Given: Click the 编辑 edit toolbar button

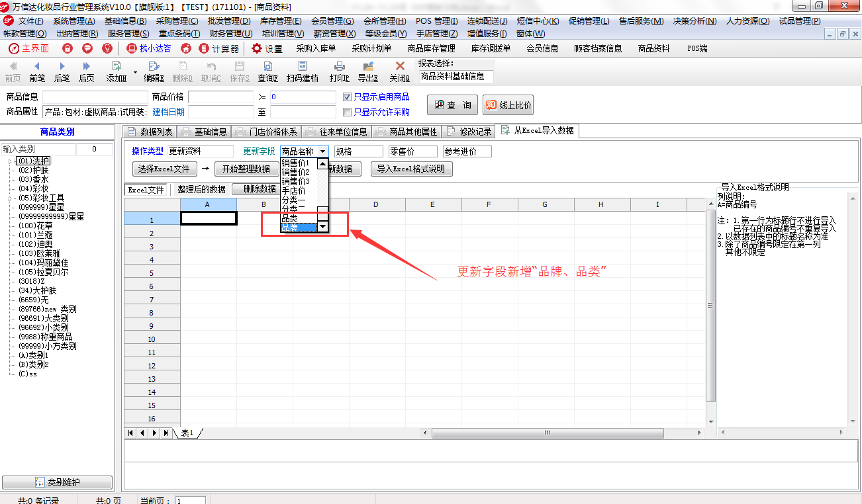Looking at the screenshot, I should click(154, 71).
